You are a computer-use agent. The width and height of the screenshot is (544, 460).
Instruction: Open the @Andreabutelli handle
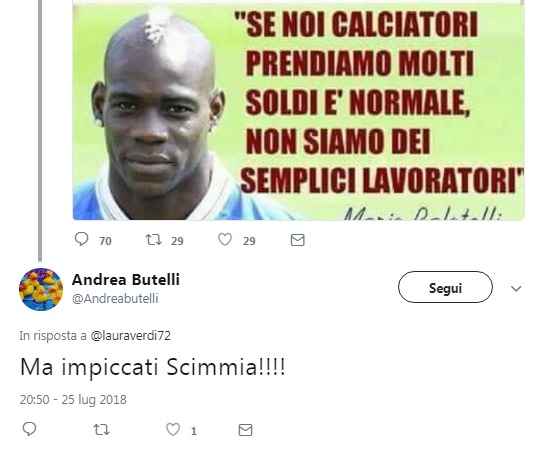click(x=115, y=298)
